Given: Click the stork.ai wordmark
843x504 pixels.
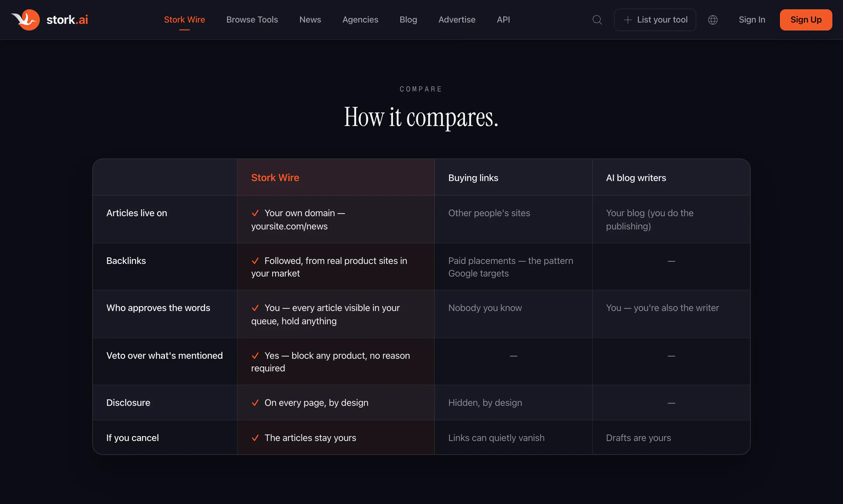Looking at the screenshot, I should click(67, 20).
